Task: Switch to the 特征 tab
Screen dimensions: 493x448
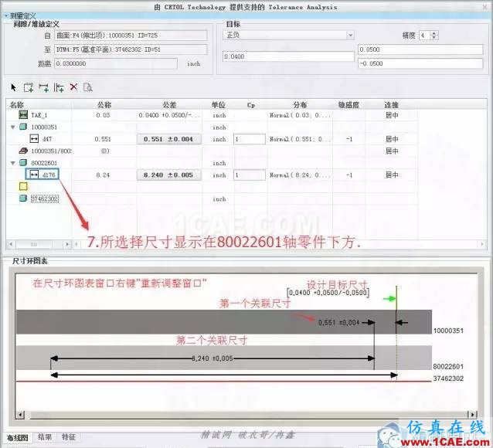Action: point(68,437)
